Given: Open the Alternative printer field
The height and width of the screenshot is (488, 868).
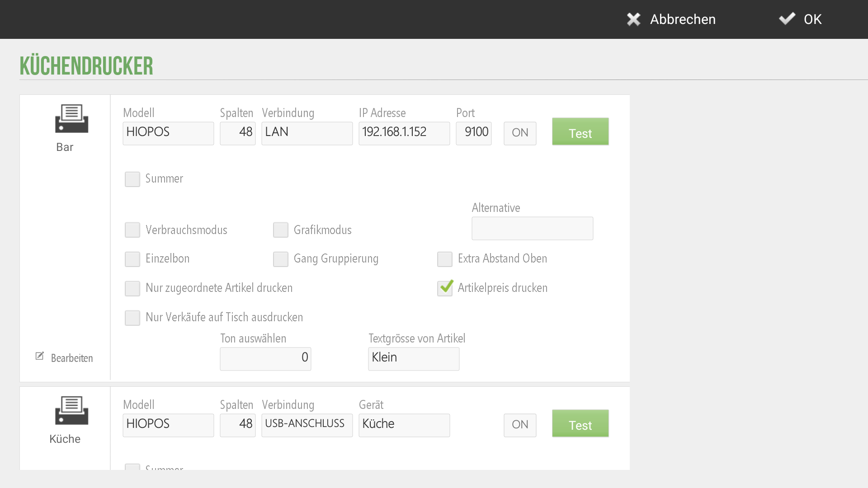Looking at the screenshot, I should [x=533, y=228].
